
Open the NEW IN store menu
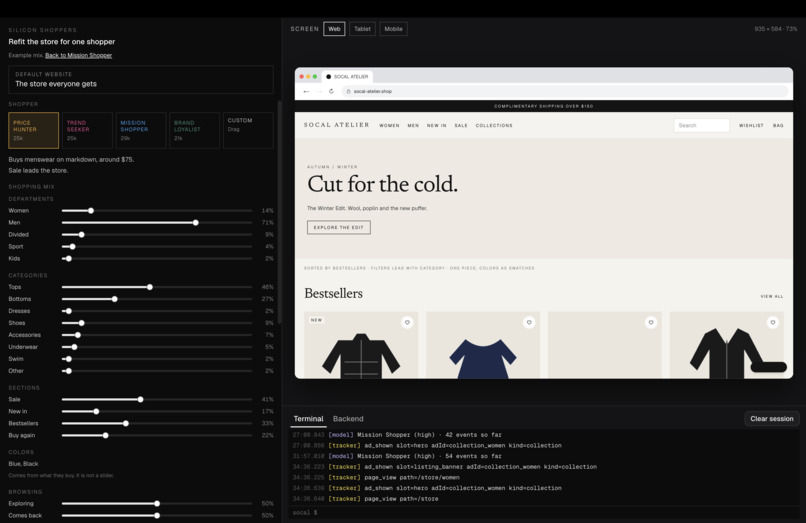coord(436,125)
